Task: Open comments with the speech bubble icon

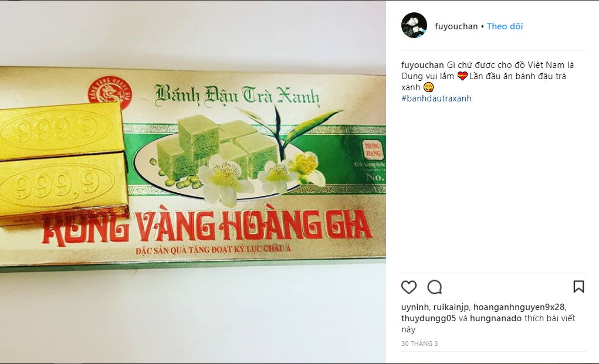Action: click(x=434, y=287)
